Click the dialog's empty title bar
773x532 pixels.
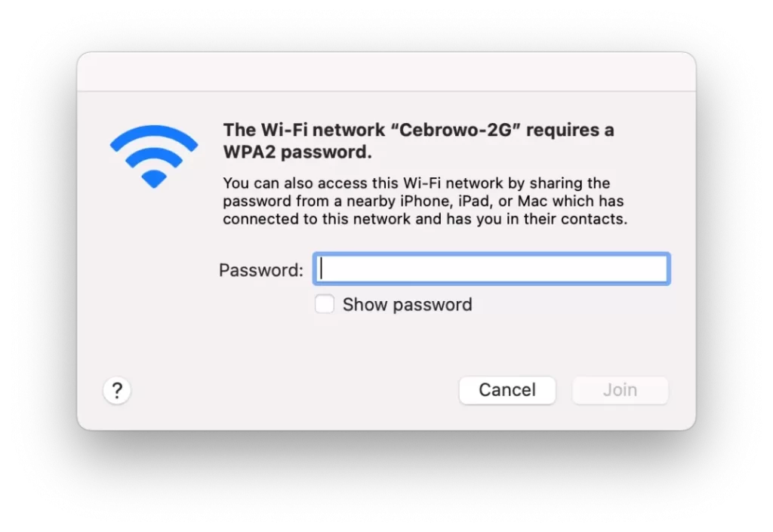(x=386, y=72)
